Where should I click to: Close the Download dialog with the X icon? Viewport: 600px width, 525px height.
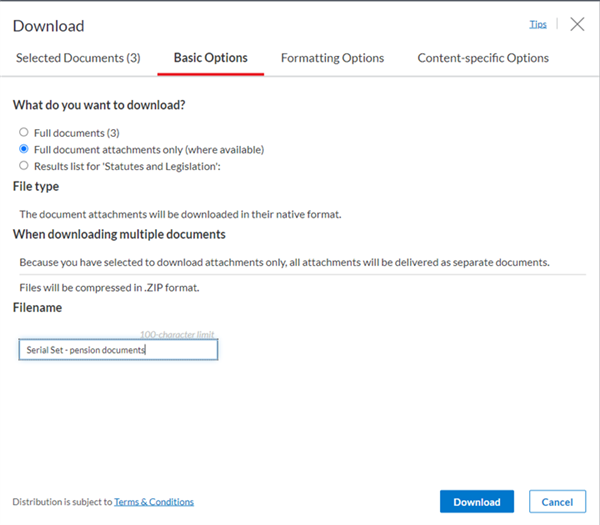(577, 24)
